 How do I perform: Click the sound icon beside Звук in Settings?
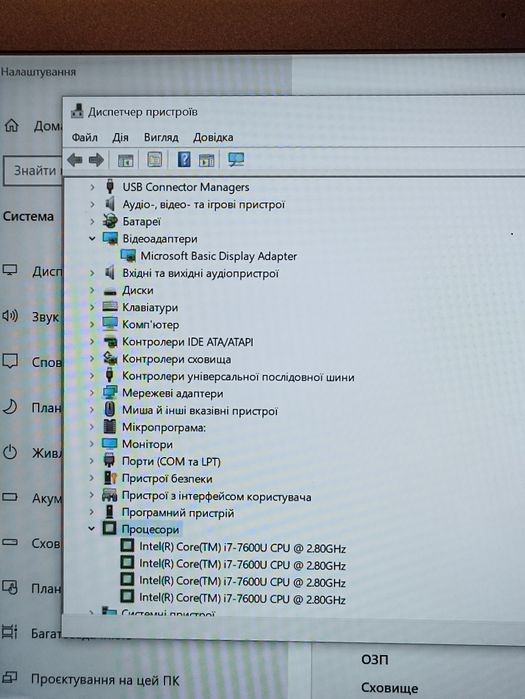point(10,316)
